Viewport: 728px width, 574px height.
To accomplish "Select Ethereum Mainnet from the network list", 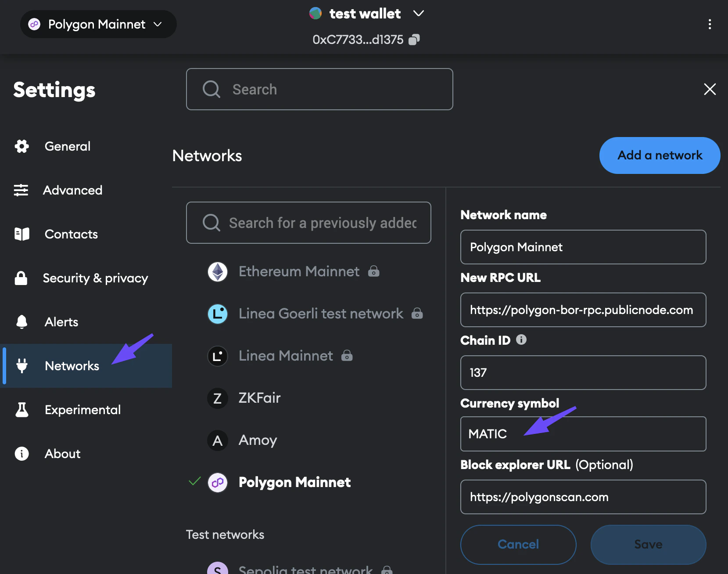I will click(299, 271).
